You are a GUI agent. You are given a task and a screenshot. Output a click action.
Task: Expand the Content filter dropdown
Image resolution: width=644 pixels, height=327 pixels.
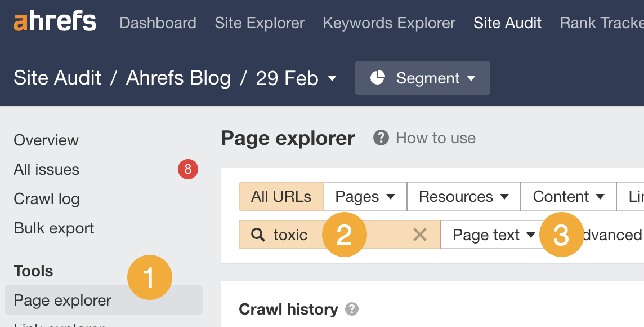(568, 196)
